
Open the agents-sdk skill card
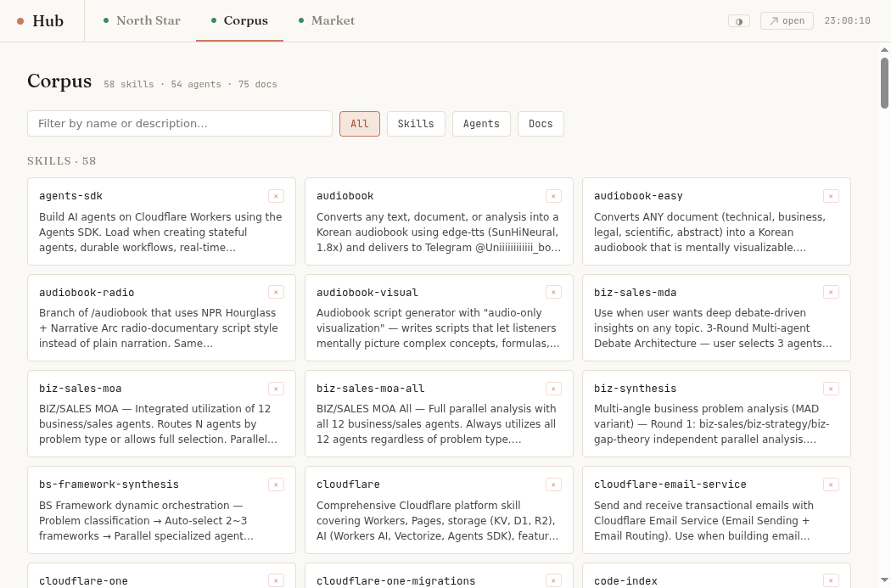161,221
